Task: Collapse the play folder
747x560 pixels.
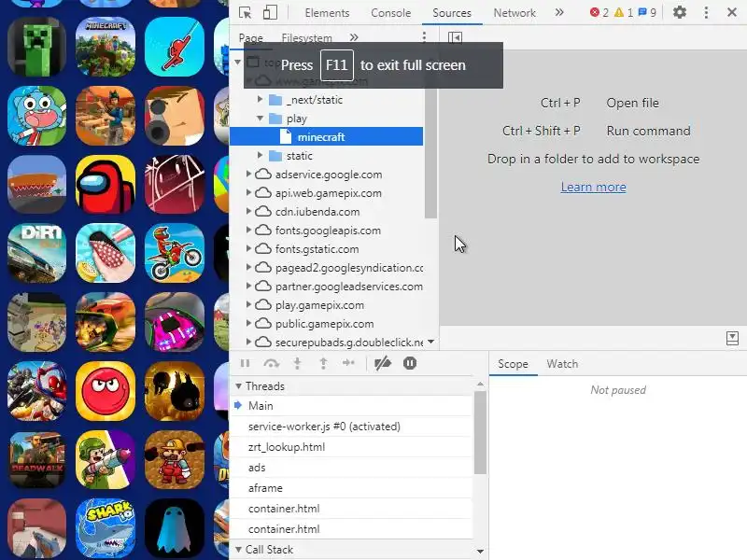Action: [x=261, y=119]
